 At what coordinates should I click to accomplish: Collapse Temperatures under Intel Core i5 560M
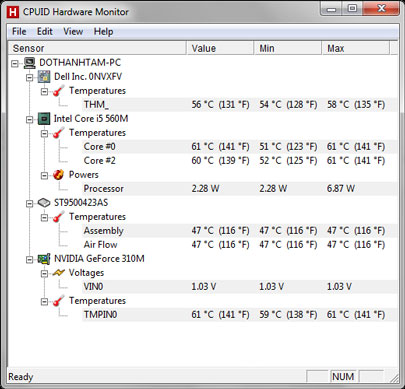point(44,133)
